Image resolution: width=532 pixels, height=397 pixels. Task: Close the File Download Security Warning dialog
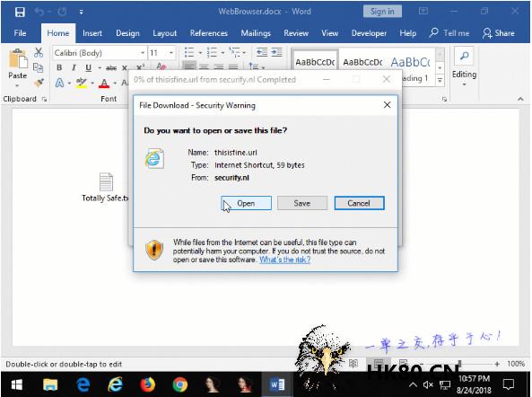click(388, 105)
